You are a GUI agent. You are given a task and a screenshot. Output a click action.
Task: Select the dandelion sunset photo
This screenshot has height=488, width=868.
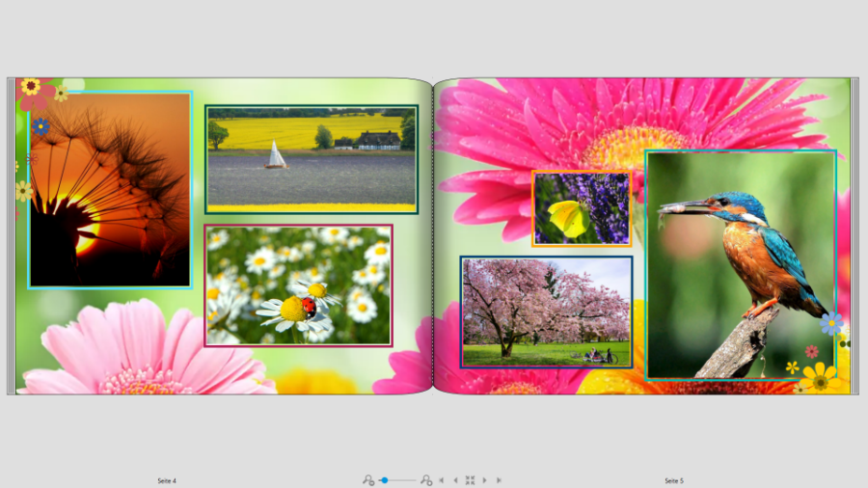(110, 190)
